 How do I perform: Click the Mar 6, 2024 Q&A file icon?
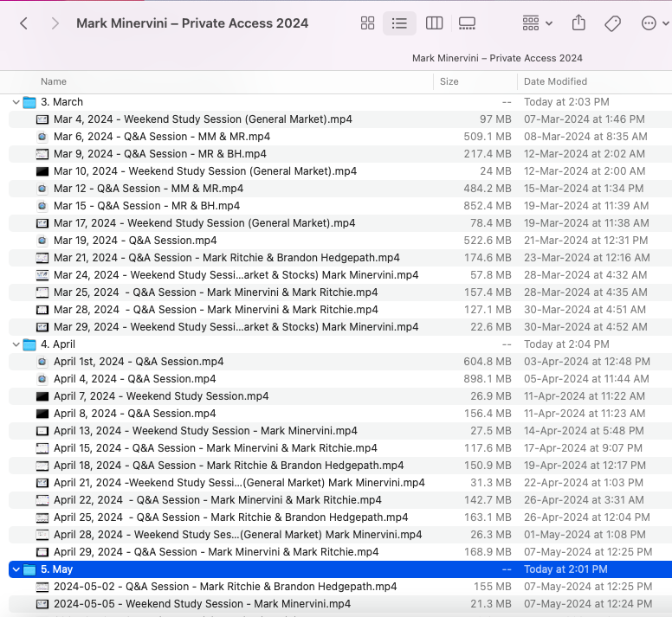42,137
